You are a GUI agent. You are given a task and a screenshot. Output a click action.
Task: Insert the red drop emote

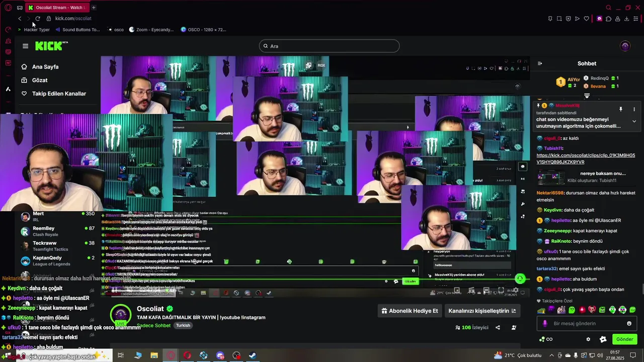tap(582, 310)
